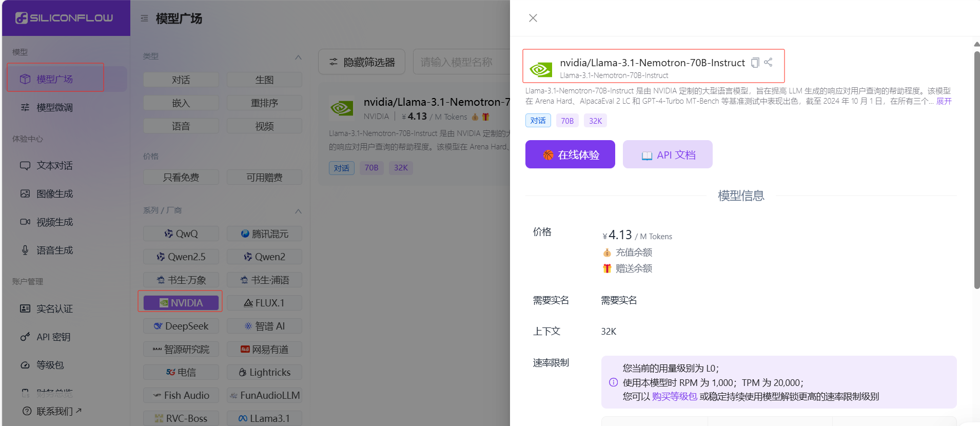Select the 网易有道 vendor filter

coord(264,349)
